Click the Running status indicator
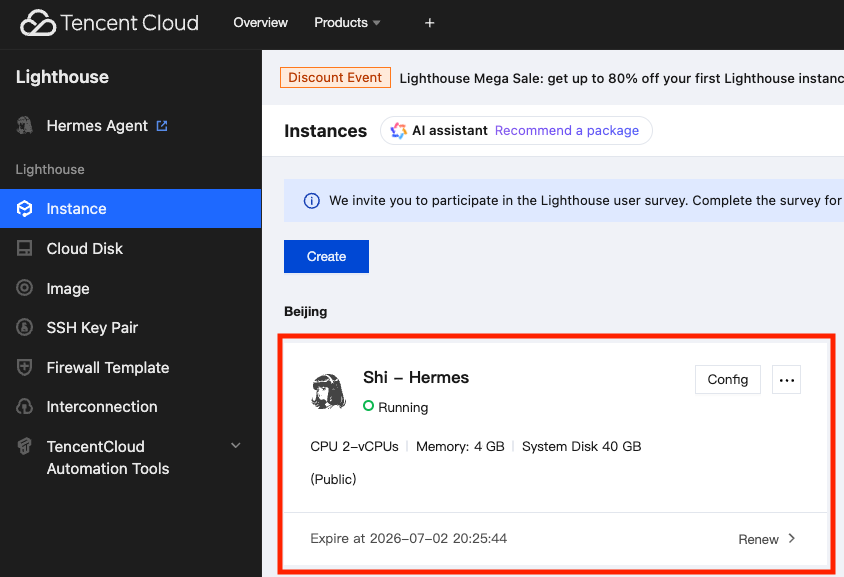 [x=396, y=407]
